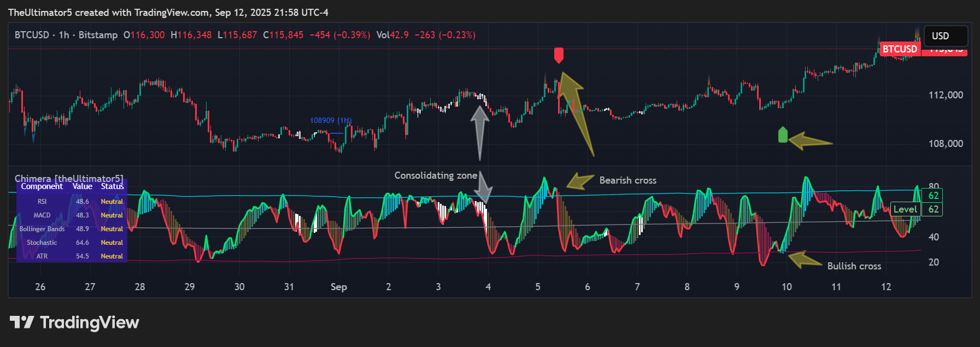
Task: Click the close value C115,845
Action: pyautogui.click(x=283, y=35)
